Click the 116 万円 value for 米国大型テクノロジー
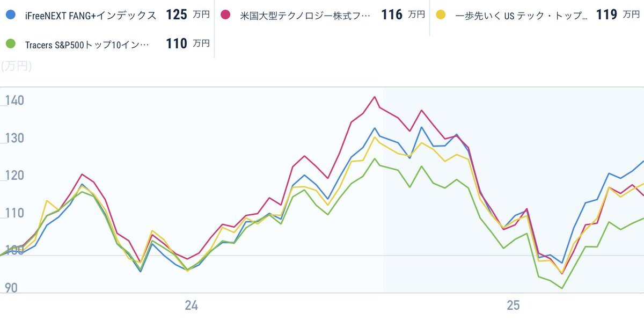 pyautogui.click(x=403, y=14)
